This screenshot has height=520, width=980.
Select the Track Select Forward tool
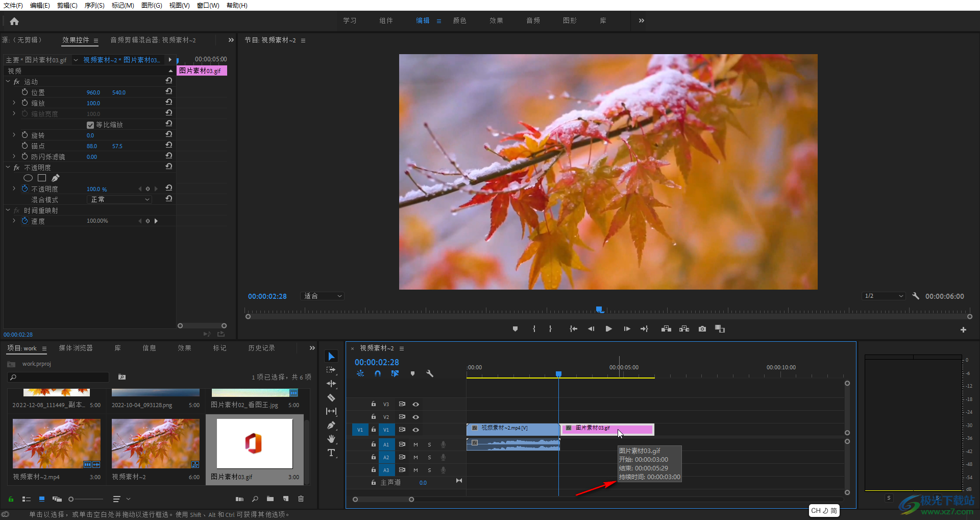[331, 370]
